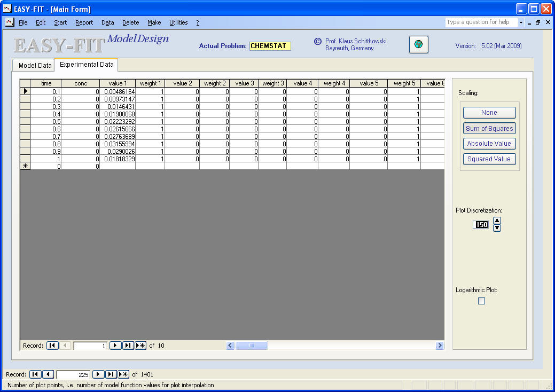Click the app icon in menu bar
The width and height of the screenshot is (555, 392).
coord(10,22)
